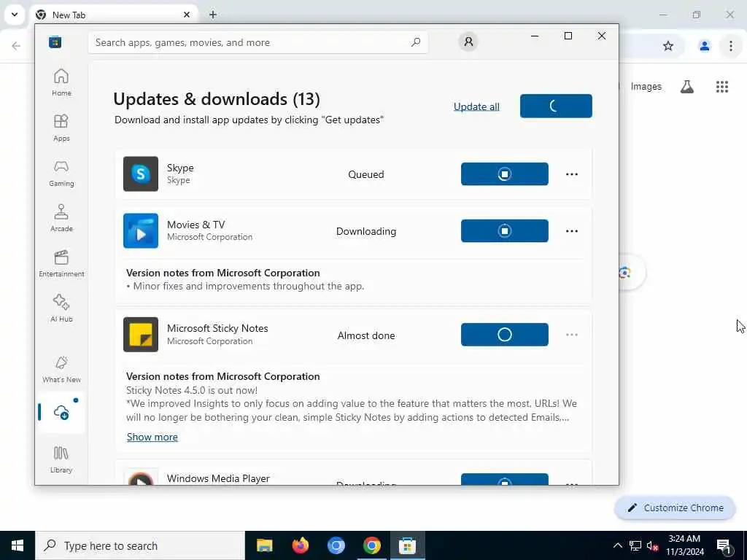Click the Queued status for Skype
The width and height of the screenshot is (747, 560).
pos(366,174)
